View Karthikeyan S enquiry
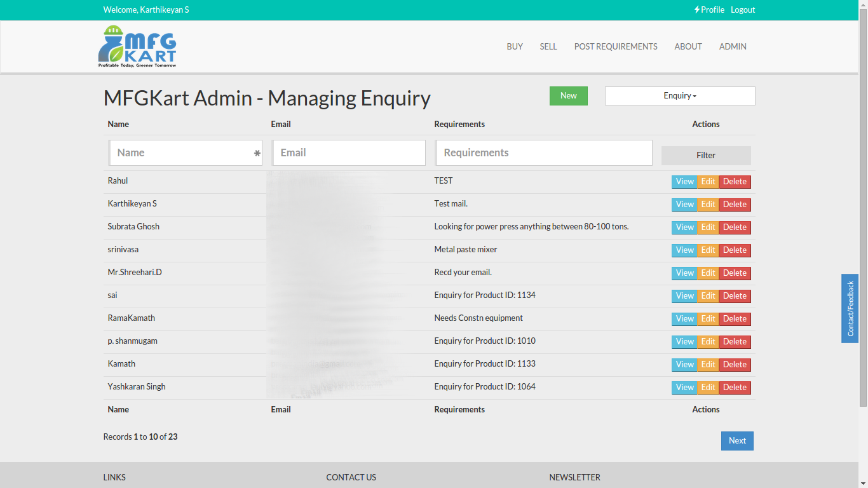Screen dimensions: 868x488 click(x=684, y=205)
